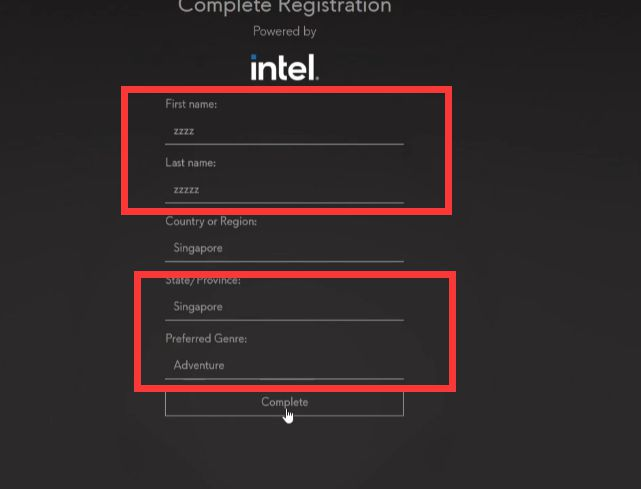Click 'Singapore' value under Country or Region

[198, 249]
